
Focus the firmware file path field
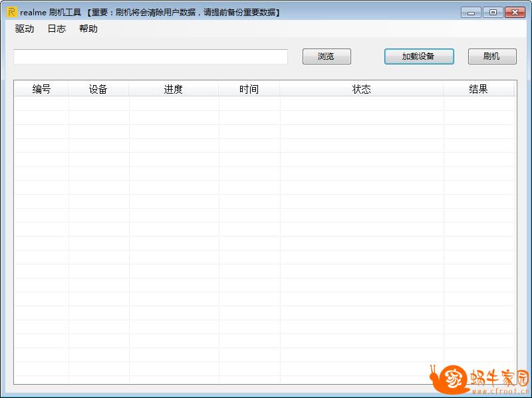click(150, 56)
